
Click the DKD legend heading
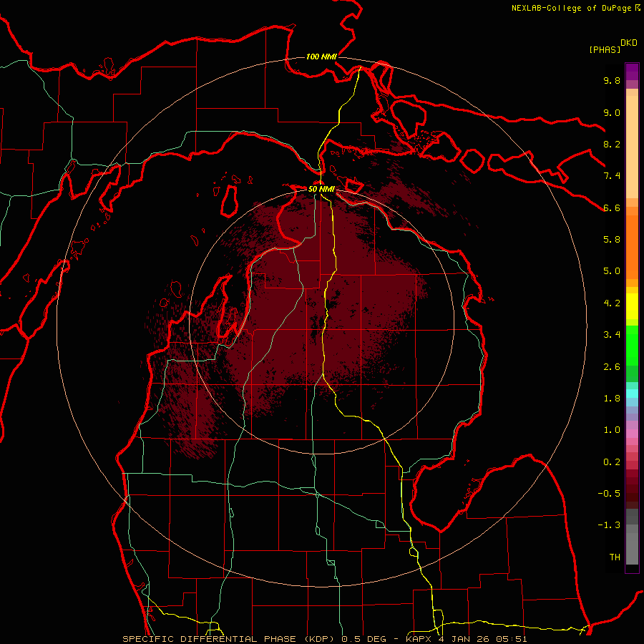629,43
